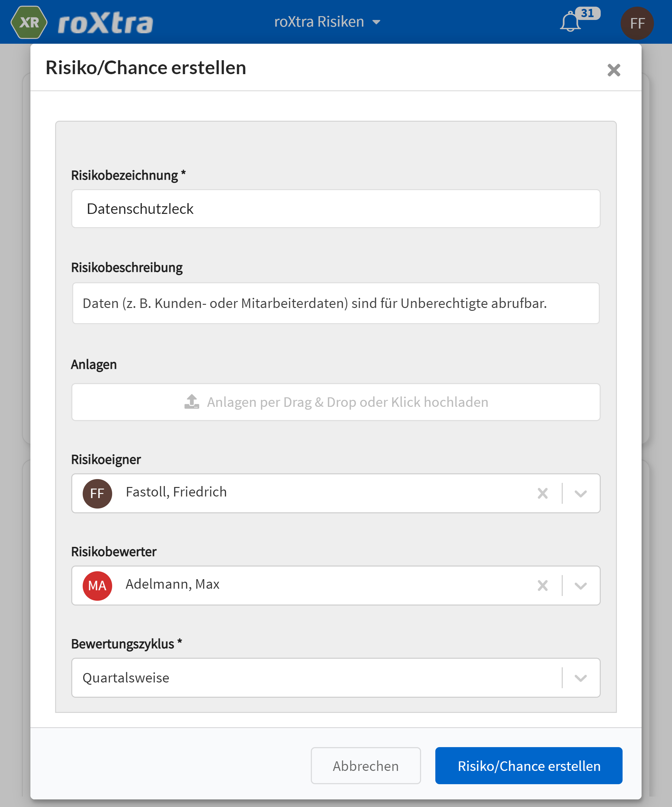This screenshot has height=807, width=672.
Task: Open the FF user avatar menu
Action: (637, 23)
